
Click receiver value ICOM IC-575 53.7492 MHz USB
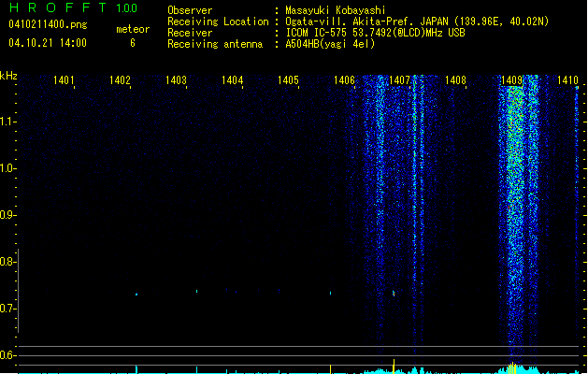(x=375, y=33)
